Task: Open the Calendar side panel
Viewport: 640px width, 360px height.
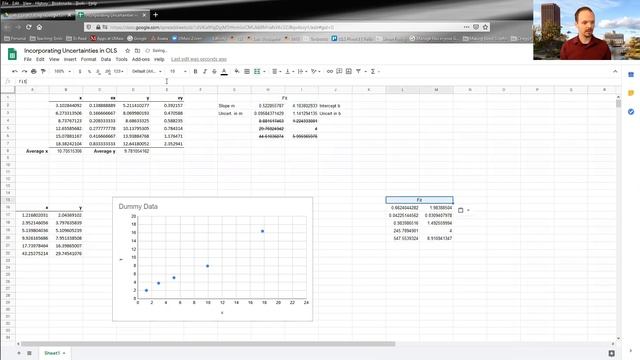Action: coord(631,75)
